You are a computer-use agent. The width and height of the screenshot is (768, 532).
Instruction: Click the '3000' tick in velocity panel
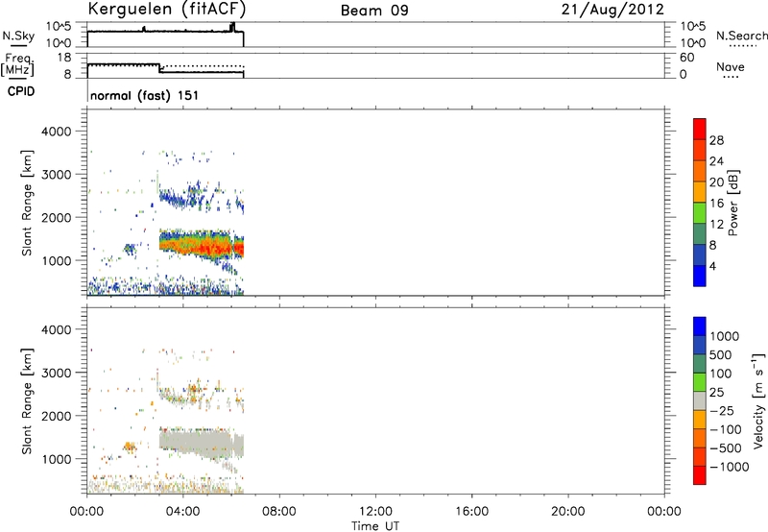(x=57, y=373)
